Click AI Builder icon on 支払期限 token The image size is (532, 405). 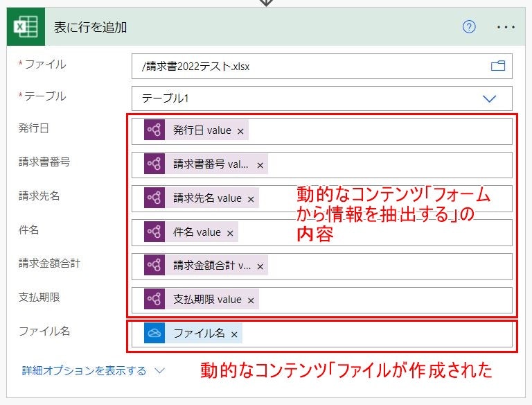[154, 299]
